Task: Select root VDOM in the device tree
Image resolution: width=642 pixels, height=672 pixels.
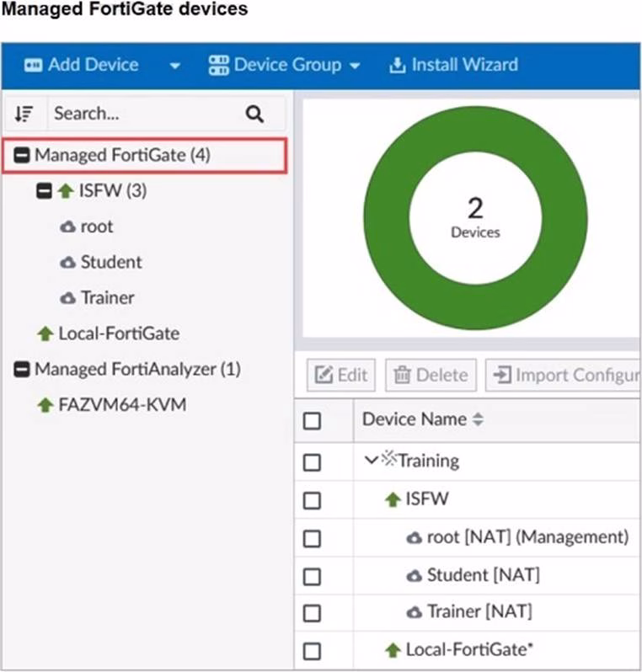Action: [x=96, y=227]
